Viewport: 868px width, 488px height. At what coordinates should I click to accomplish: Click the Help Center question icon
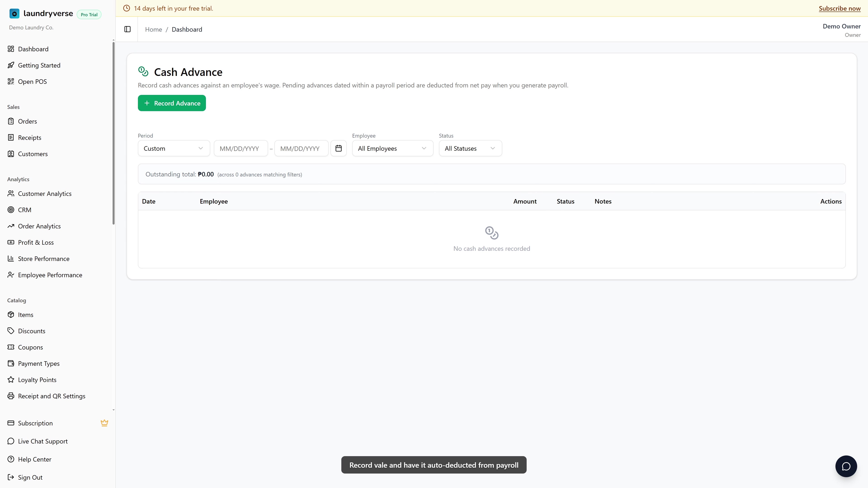[11, 459]
